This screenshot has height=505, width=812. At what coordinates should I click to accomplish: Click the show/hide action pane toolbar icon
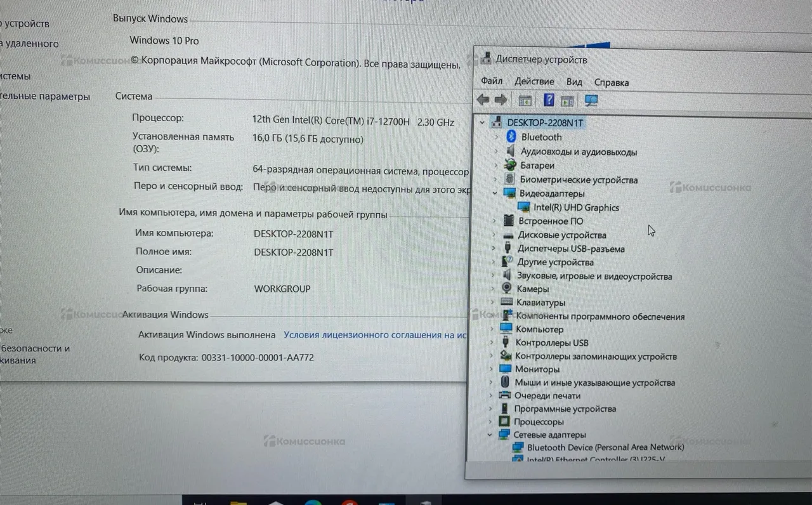click(567, 100)
